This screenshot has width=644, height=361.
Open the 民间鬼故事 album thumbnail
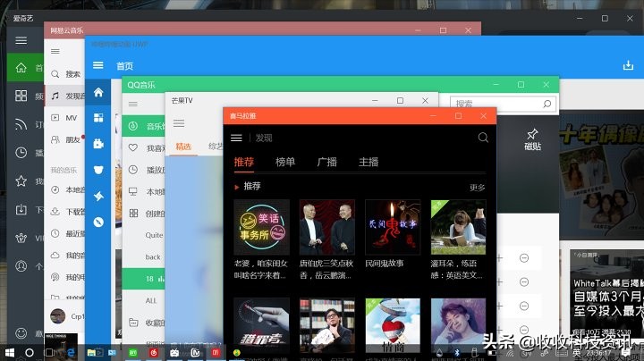[x=393, y=227]
